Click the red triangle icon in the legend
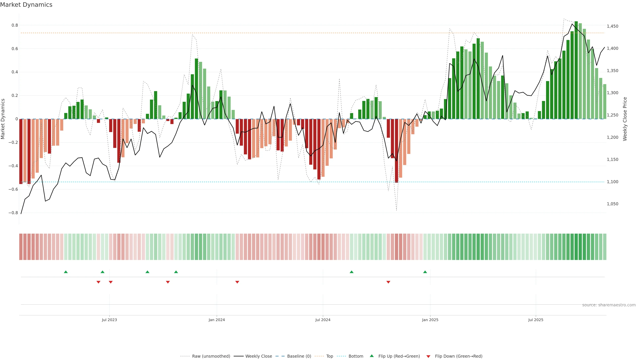 pos(428,356)
